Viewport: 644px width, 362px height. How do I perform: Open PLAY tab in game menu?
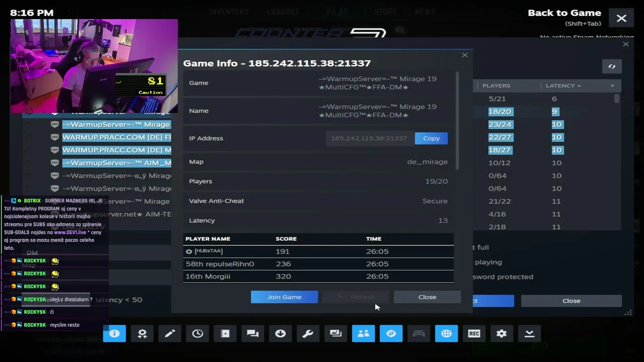coord(337,12)
